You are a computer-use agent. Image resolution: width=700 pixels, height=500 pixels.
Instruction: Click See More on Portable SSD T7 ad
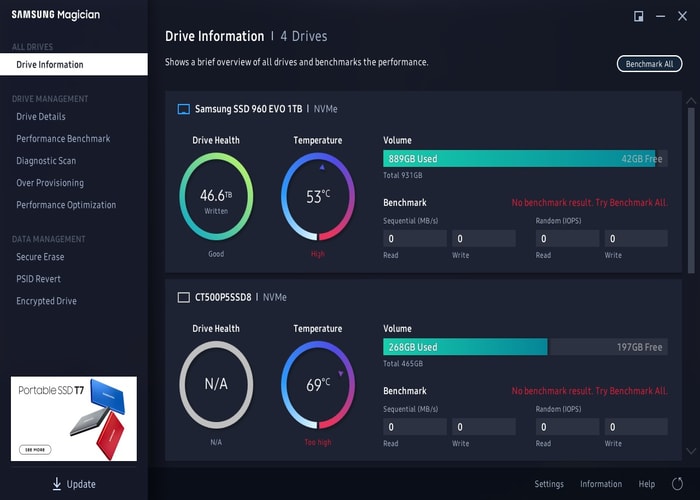click(35, 450)
